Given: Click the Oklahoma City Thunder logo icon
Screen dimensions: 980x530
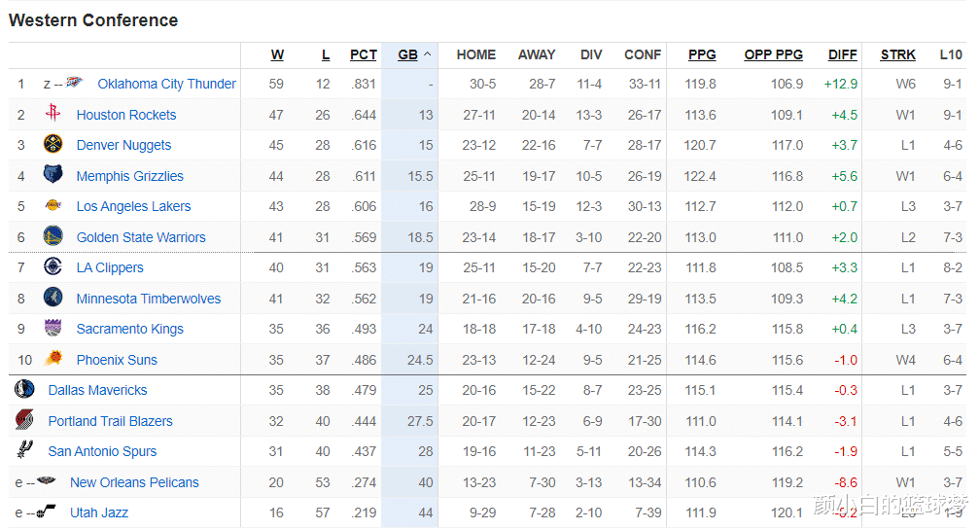Looking at the screenshot, I should click(x=74, y=82).
